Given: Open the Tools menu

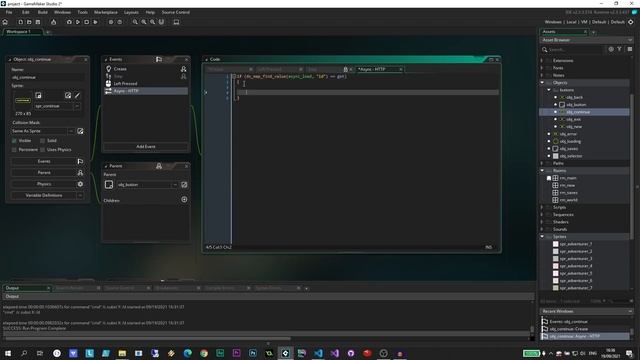Looking at the screenshot, I should pos(82,12).
